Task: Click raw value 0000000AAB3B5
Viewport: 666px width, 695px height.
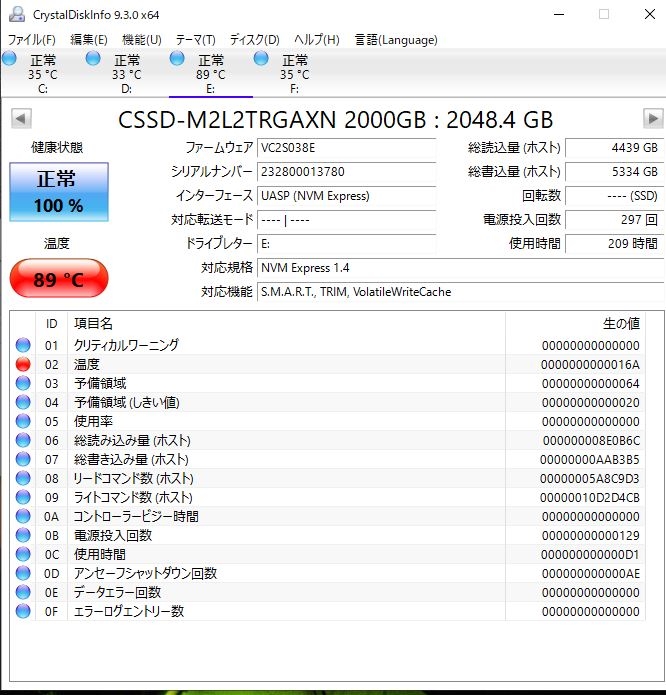Action: tap(590, 460)
